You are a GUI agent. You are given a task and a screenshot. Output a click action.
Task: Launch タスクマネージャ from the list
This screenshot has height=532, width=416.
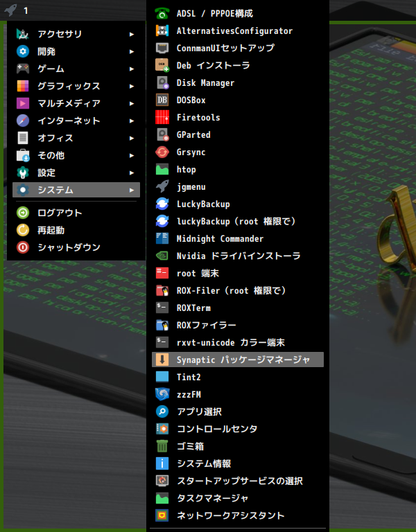click(238, 498)
